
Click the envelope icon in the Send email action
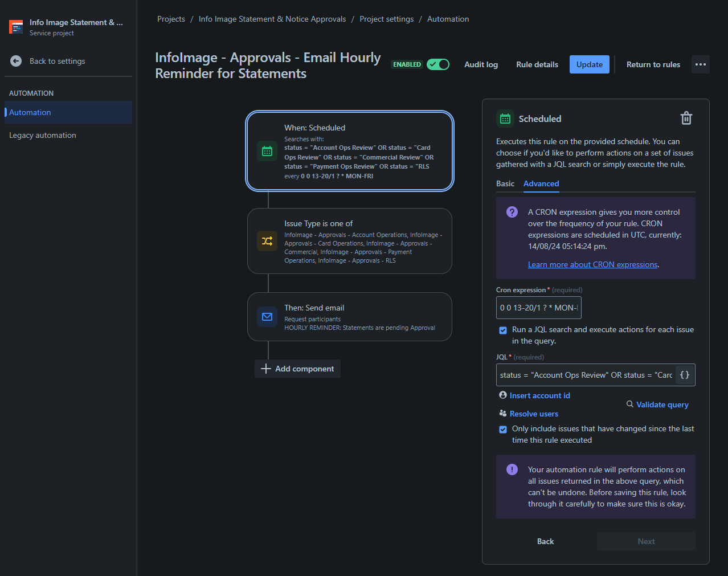tap(267, 317)
